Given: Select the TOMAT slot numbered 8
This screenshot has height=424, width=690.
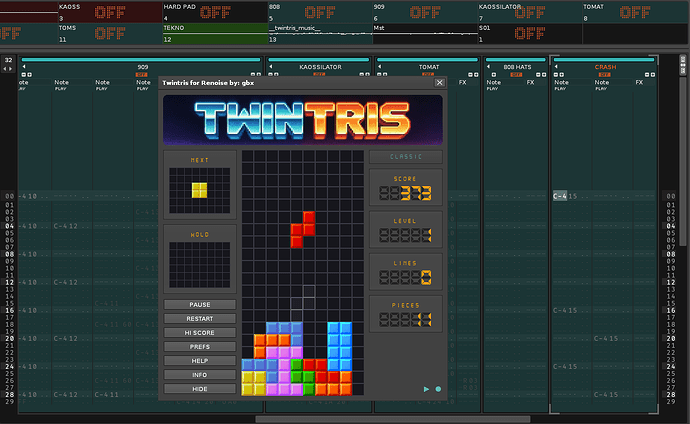Looking at the screenshot, I should (x=635, y=12).
